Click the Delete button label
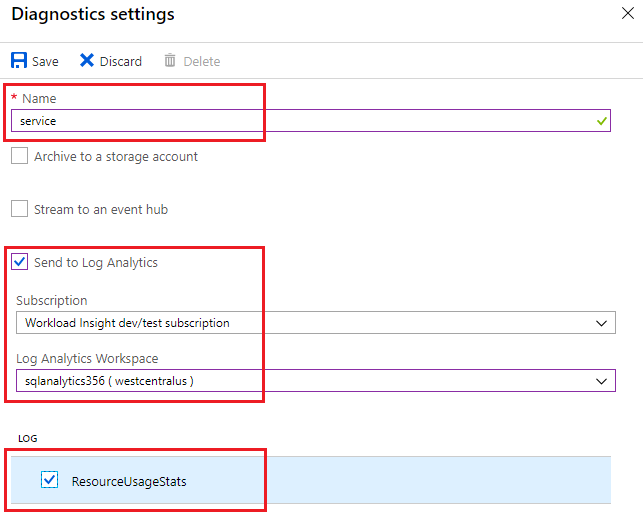643x525 pixels. pos(201,62)
